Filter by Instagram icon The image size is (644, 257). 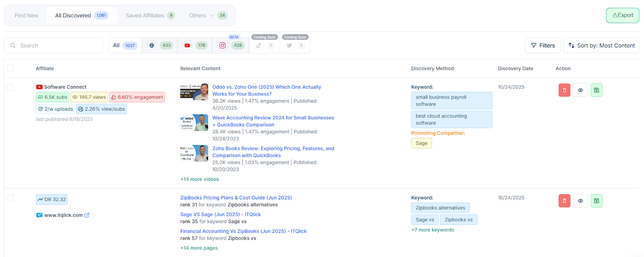click(x=222, y=46)
